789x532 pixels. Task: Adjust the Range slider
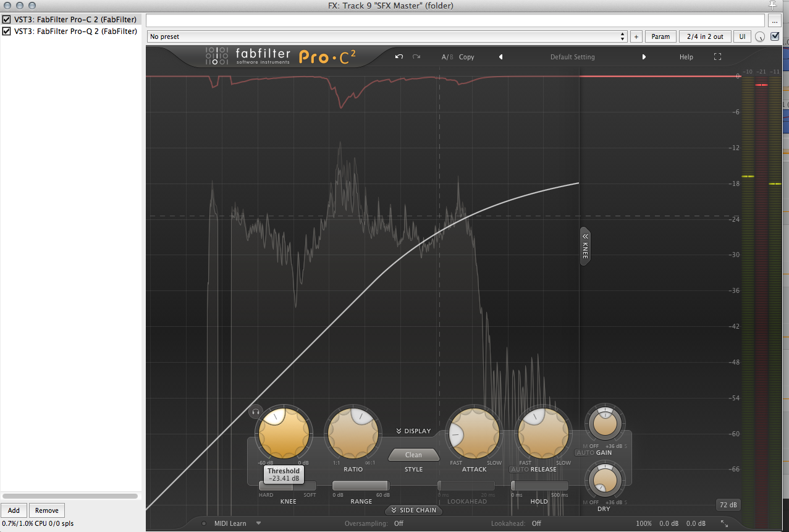[x=361, y=486]
